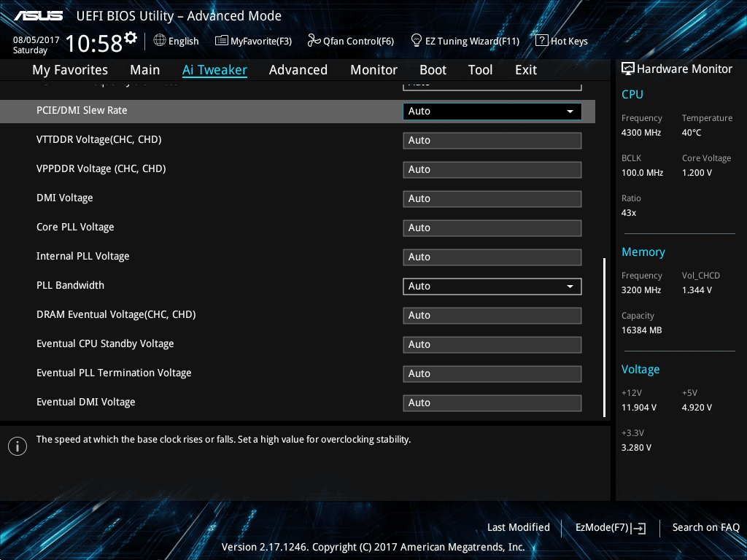Click the Hot Keys question mark icon
The height and width of the screenshot is (560, 747).
[542, 41]
